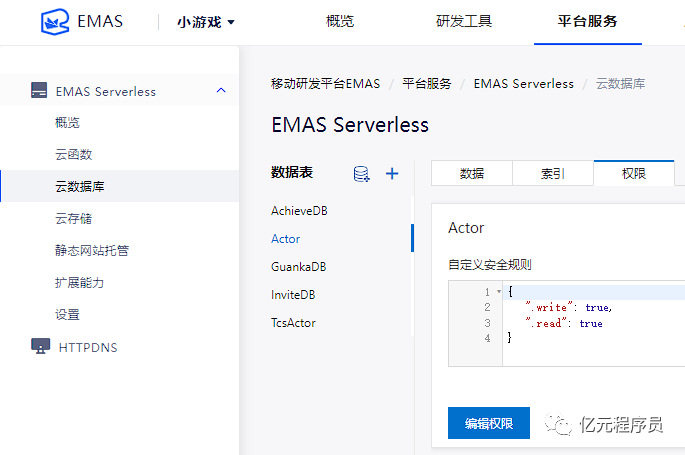
Task: Open the 小游戏 project dropdown
Action: (x=206, y=22)
